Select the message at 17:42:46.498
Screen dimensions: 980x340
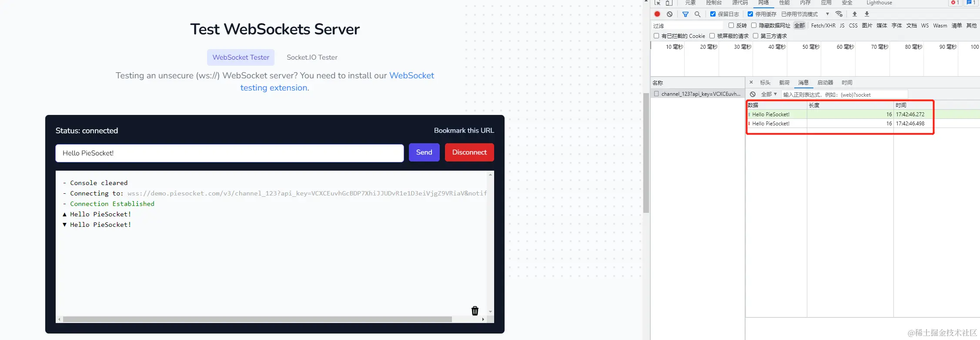click(x=863, y=124)
